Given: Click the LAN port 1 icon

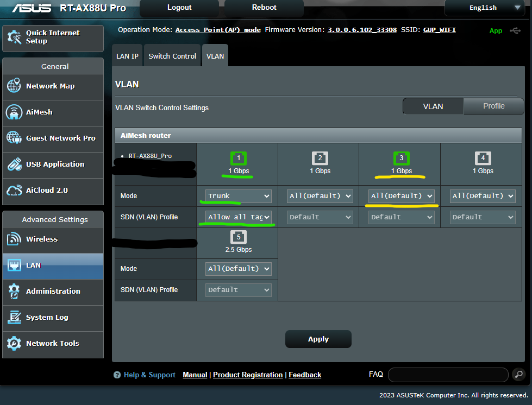Looking at the screenshot, I should 239,159.
